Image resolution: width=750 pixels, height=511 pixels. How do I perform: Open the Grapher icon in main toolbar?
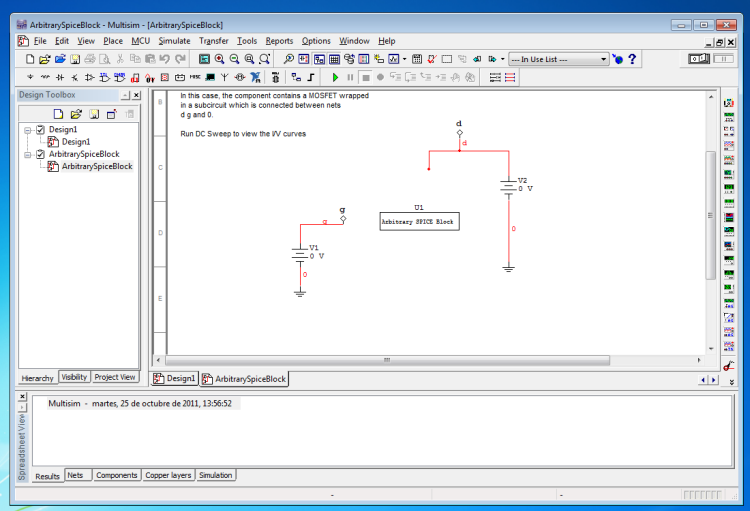point(394,59)
